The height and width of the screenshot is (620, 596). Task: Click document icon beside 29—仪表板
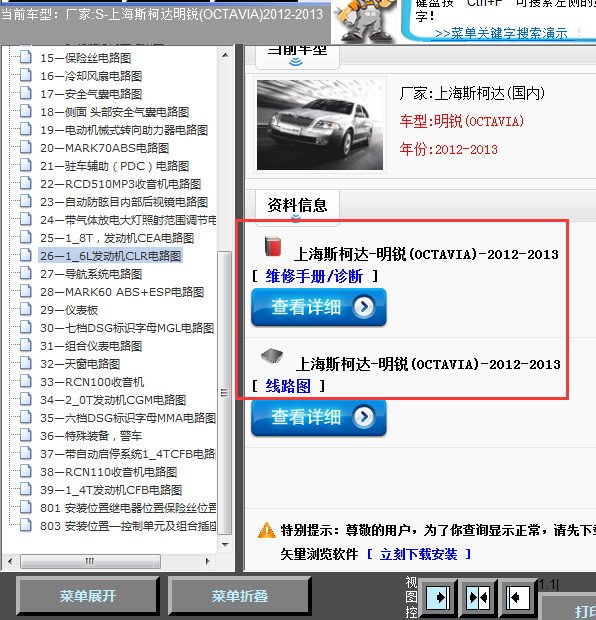26,309
